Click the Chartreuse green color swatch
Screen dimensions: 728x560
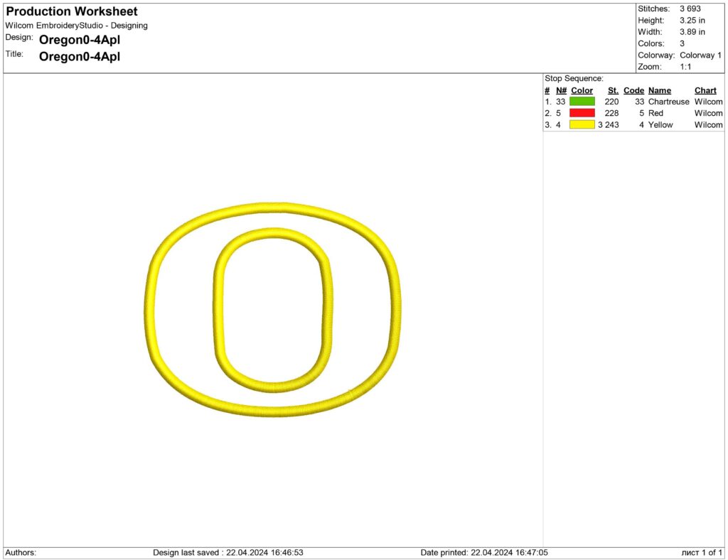pos(582,101)
